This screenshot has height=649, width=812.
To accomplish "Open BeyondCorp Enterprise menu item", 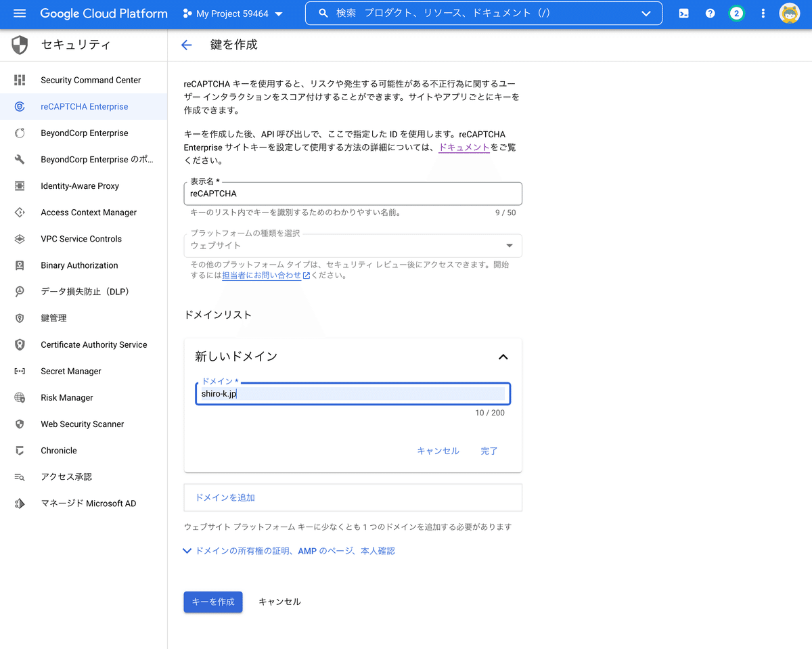I will pos(84,133).
